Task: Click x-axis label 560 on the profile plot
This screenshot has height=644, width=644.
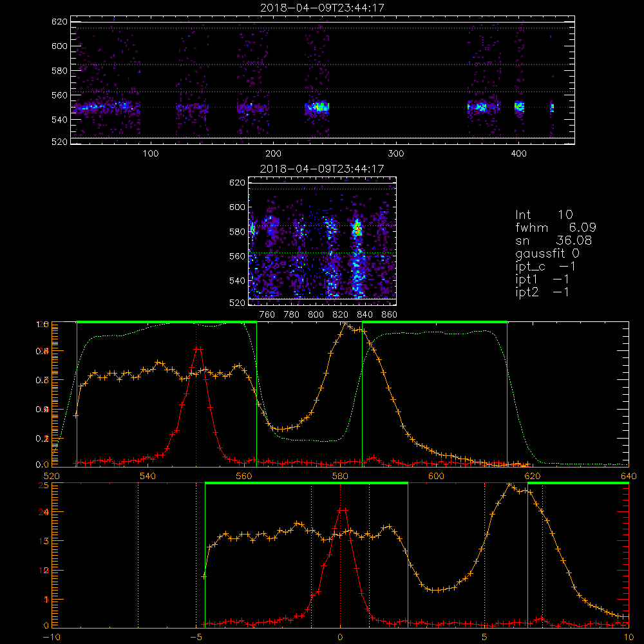Action: tap(244, 476)
